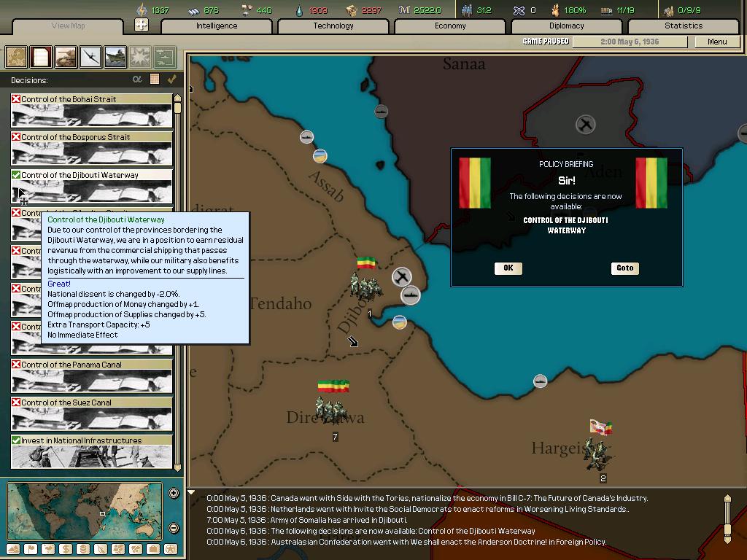The image size is (747, 560).
Task: Click the airbase icon in Djibouti province
Action: 402,276
